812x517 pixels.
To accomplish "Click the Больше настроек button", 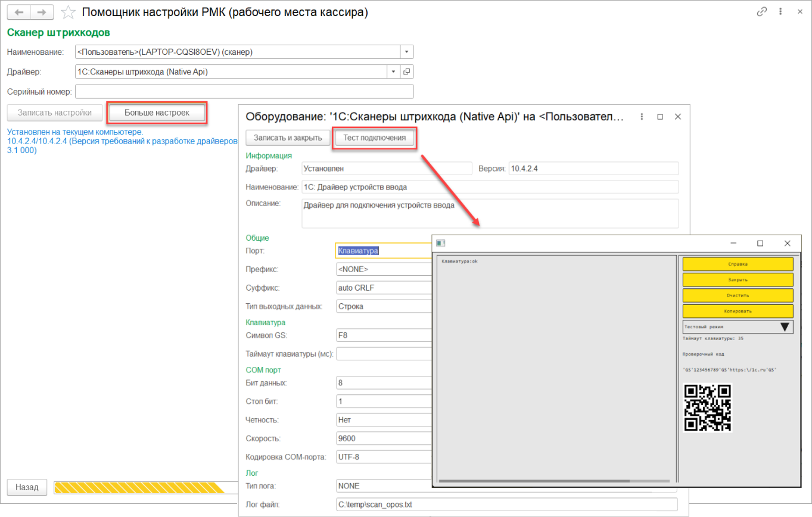I will 157,112.
